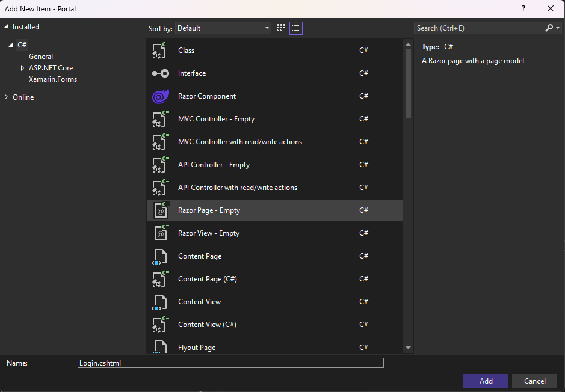Select the General category
565x392 pixels.
point(41,57)
